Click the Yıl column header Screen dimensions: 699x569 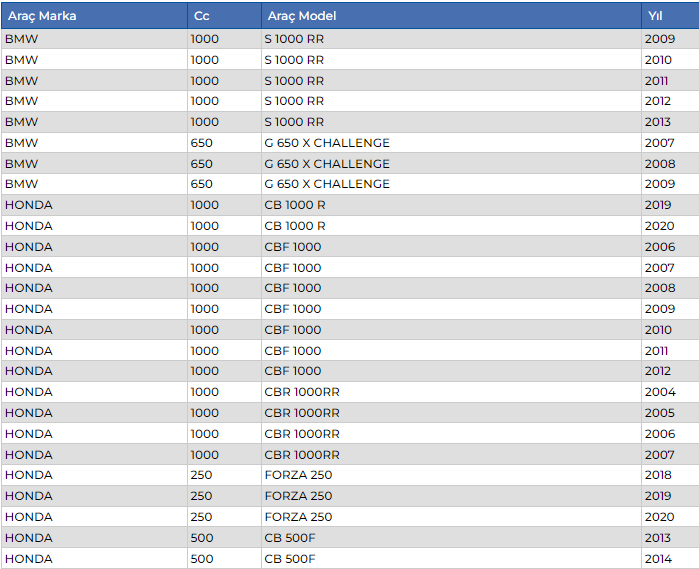(654, 16)
